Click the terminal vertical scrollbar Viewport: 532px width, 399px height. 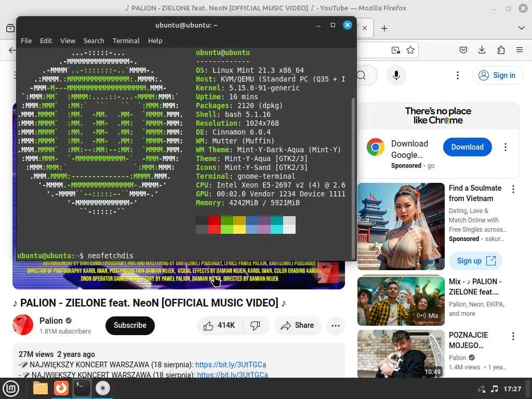coord(353,178)
